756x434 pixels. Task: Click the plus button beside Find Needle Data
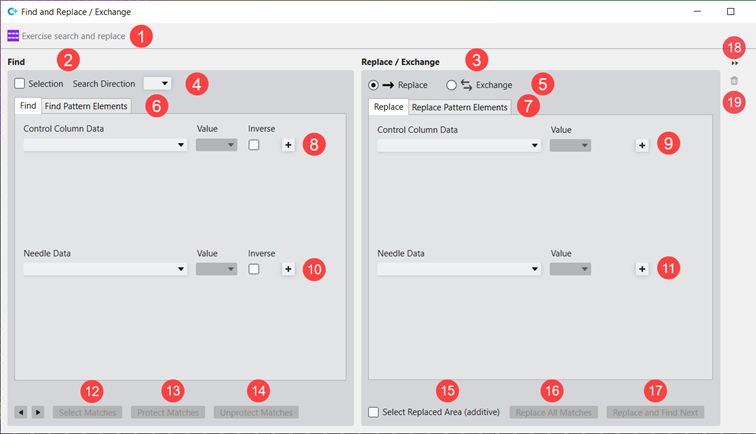point(288,269)
